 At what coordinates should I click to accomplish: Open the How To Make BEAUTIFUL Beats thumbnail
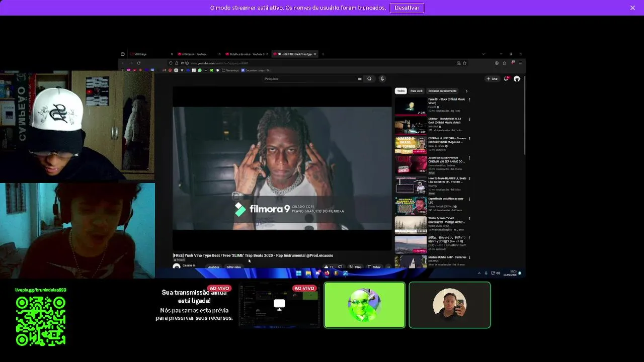[x=411, y=185]
